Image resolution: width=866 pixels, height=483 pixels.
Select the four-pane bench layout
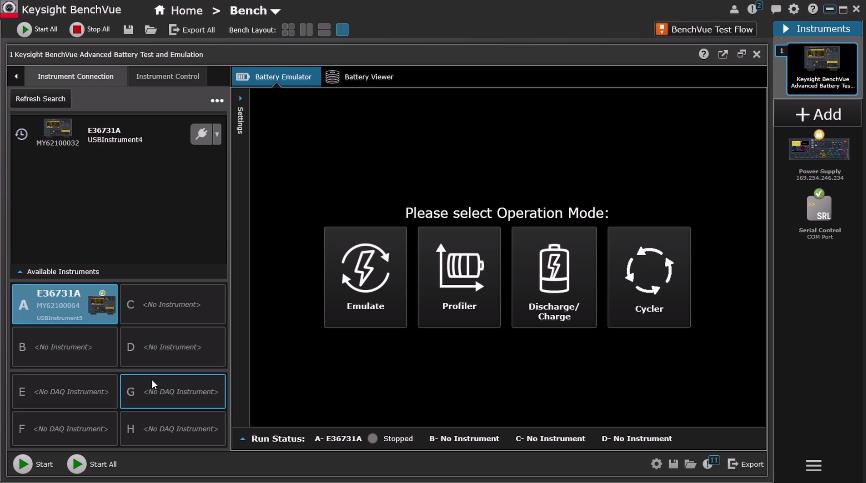(288, 29)
